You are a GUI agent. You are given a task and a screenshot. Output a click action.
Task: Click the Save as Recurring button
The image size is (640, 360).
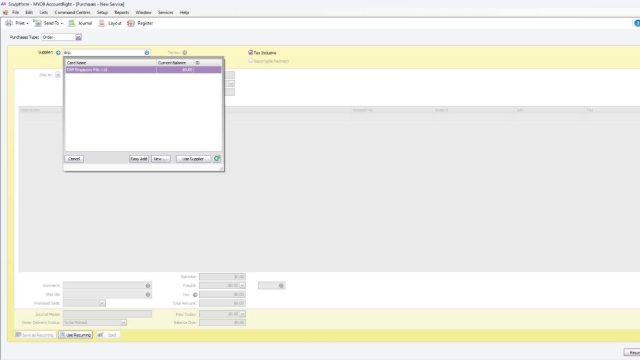tap(35, 335)
